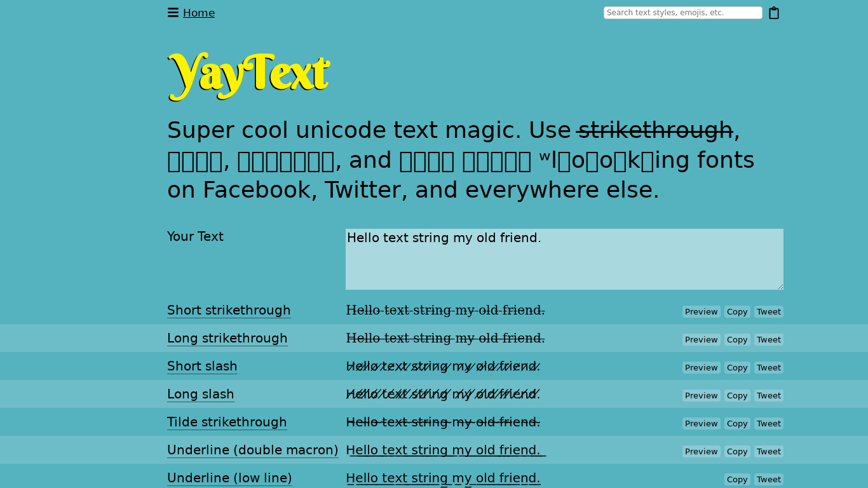Tweet the Short slash text
868x488 pixels.
tap(769, 367)
